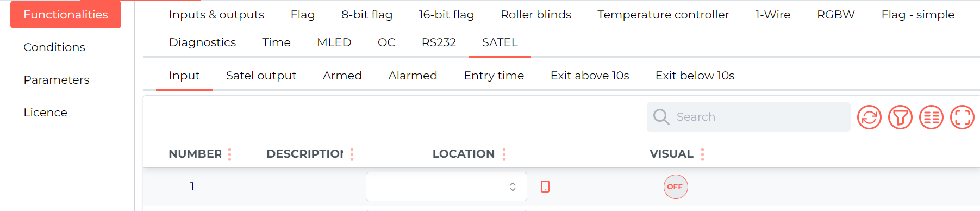The width and height of the screenshot is (980, 211).
Task: Open the location dropdown for row 1
Action: pos(446,187)
